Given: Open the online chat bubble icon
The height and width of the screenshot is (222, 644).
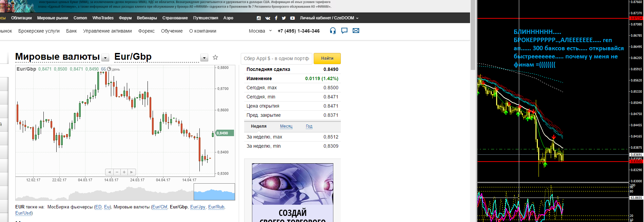Looking at the screenshot, I should [x=344, y=31].
